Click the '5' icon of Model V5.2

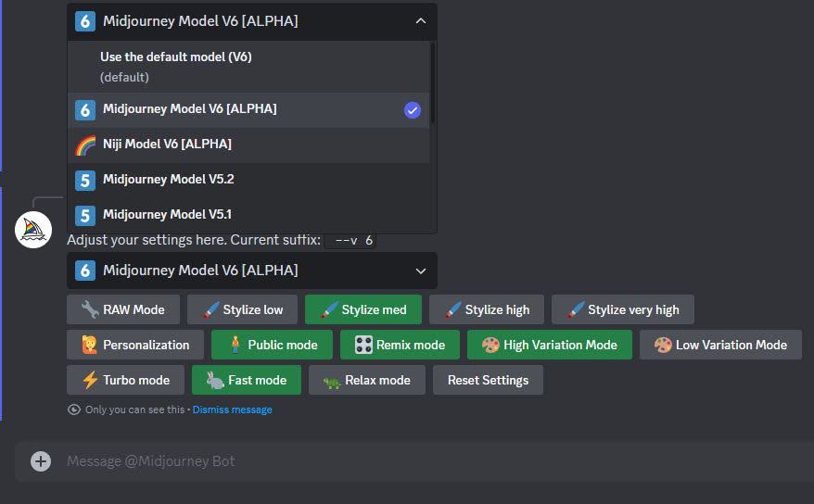tap(85, 181)
